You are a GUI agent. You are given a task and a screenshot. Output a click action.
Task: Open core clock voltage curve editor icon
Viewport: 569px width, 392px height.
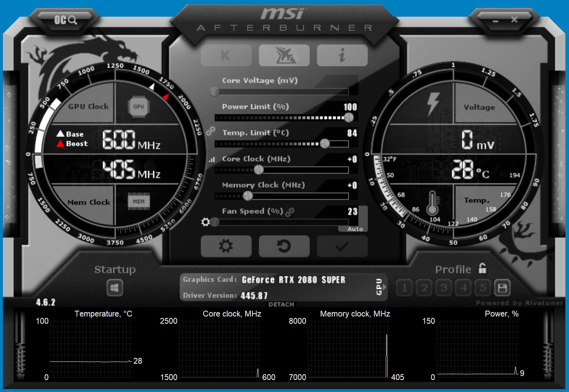click(x=212, y=159)
